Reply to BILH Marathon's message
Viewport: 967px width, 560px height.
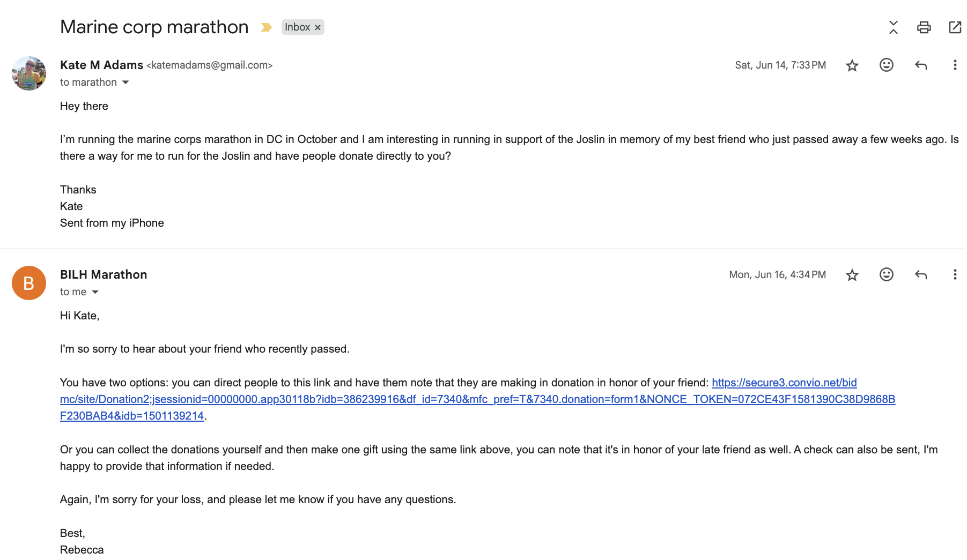920,275
